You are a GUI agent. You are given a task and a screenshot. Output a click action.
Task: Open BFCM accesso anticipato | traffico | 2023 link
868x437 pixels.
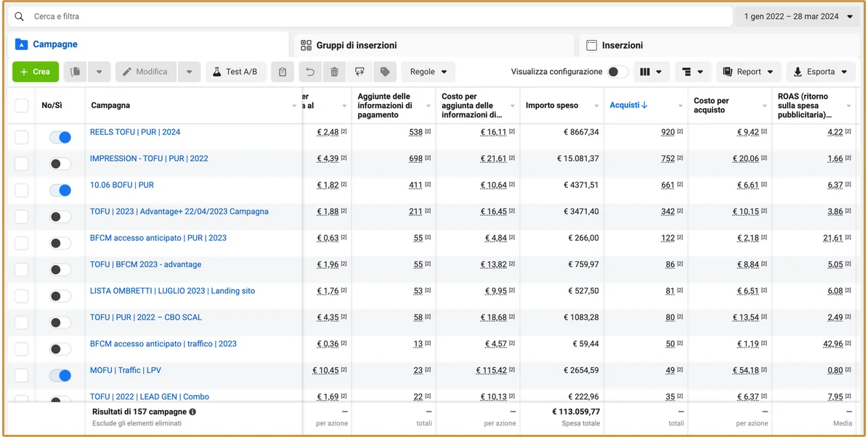coord(163,343)
